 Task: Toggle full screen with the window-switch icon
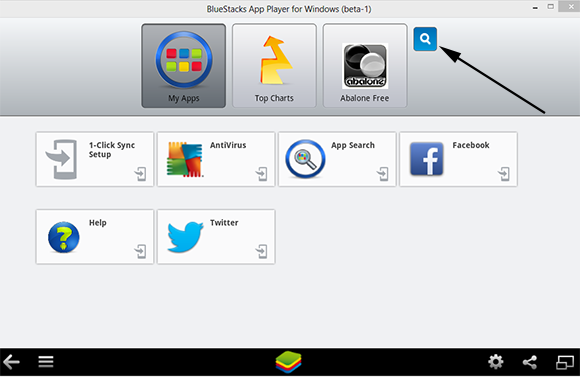565,362
